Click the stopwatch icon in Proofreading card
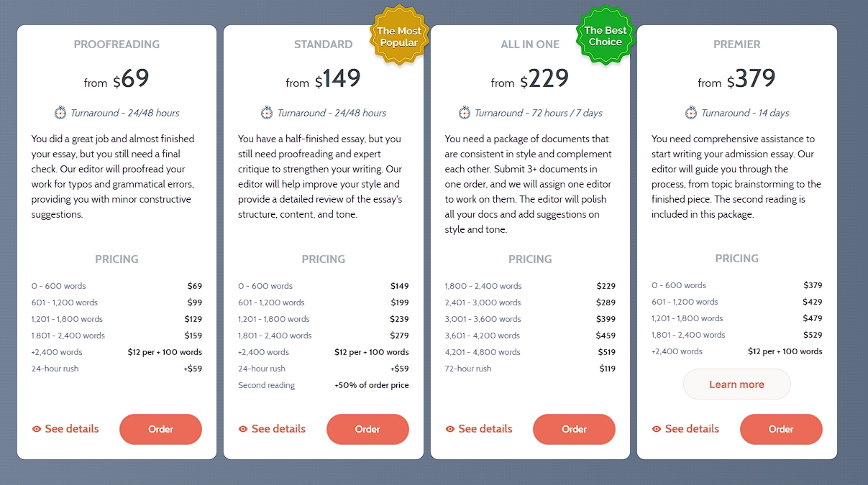The image size is (868, 485). 60,113
